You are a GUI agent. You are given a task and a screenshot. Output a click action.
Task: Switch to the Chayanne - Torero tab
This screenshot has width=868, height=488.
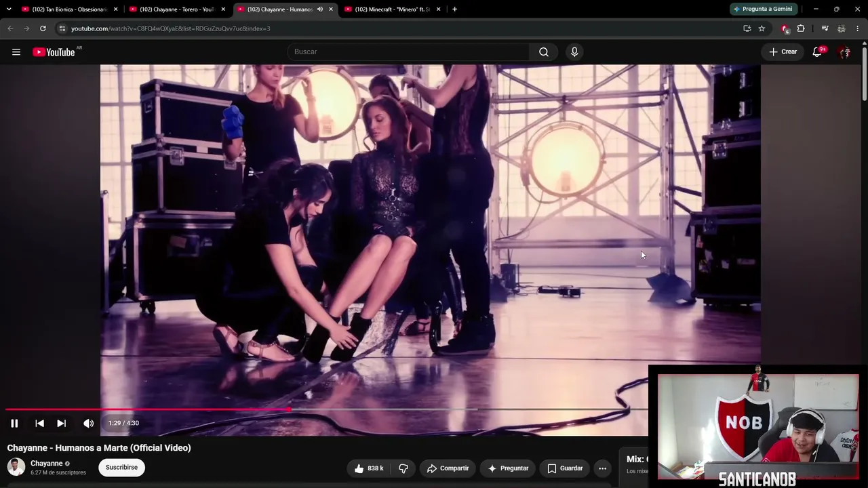click(176, 9)
